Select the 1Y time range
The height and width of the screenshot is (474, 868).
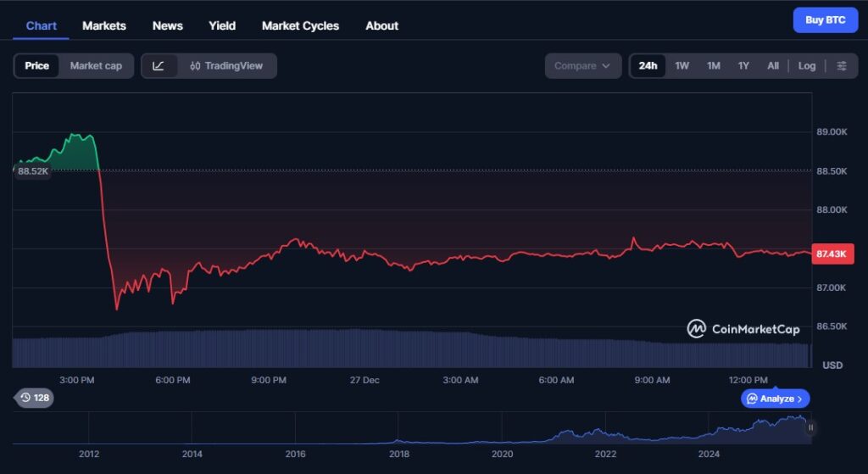(743, 66)
